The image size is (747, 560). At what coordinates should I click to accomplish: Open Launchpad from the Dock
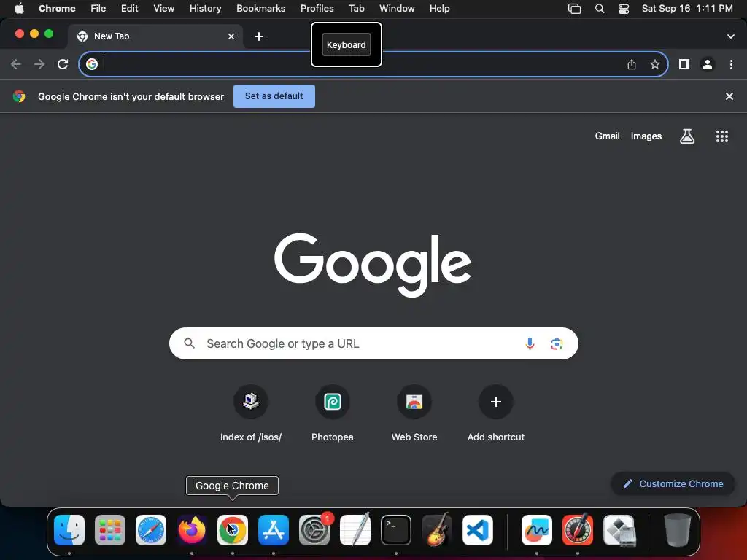(110, 530)
